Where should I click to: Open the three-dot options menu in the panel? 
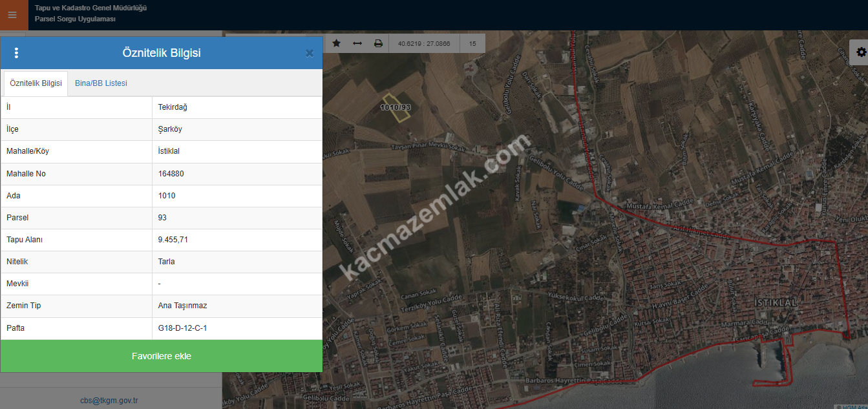16,53
